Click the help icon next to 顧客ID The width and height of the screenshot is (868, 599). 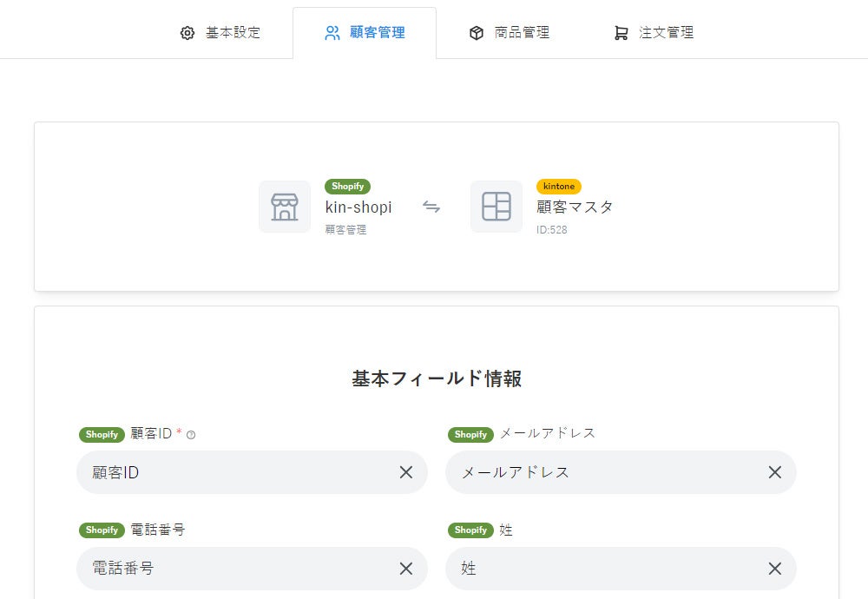tap(191, 435)
